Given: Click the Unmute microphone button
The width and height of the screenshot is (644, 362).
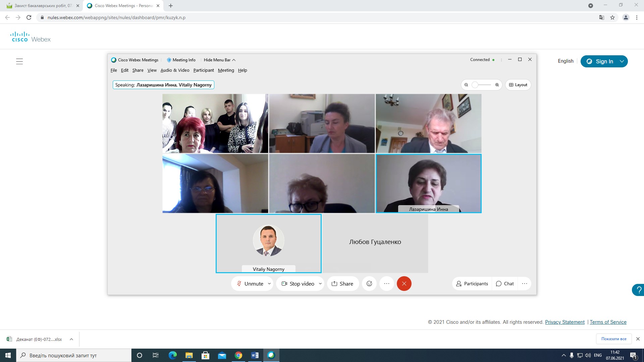Looking at the screenshot, I should point(250,284).
